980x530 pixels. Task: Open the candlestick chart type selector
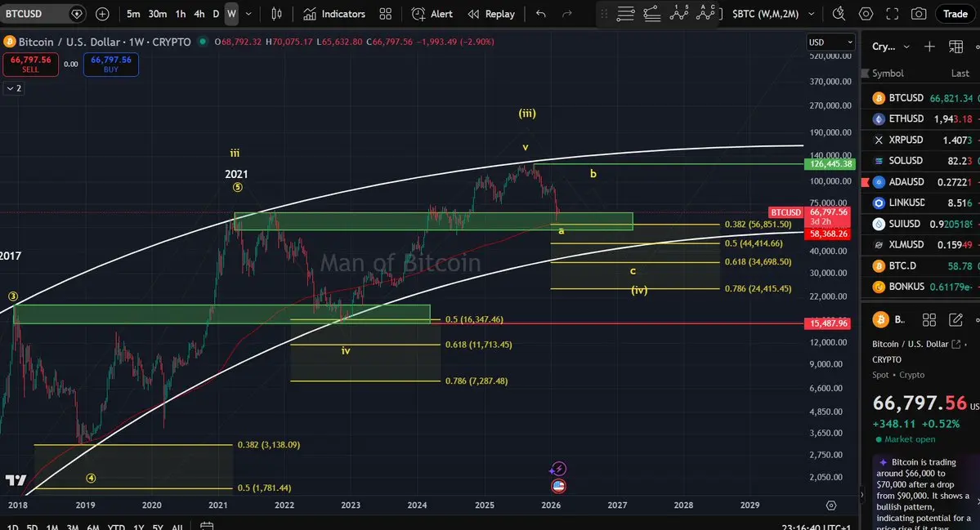[276, 14]
